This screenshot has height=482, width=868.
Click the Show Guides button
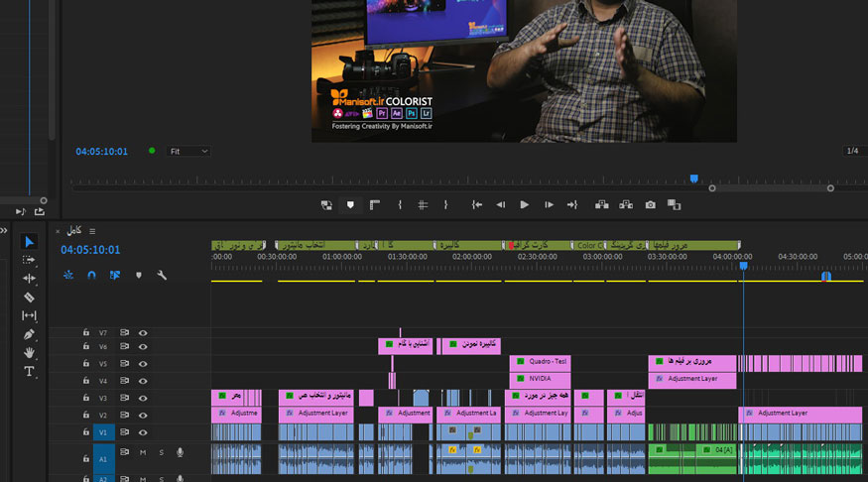[x=423, y=205]
